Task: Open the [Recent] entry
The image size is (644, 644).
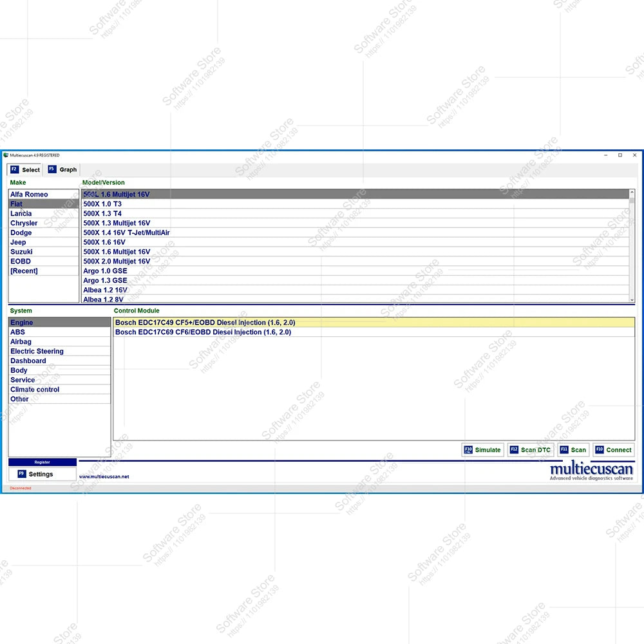Action: [x=44, y=271]
